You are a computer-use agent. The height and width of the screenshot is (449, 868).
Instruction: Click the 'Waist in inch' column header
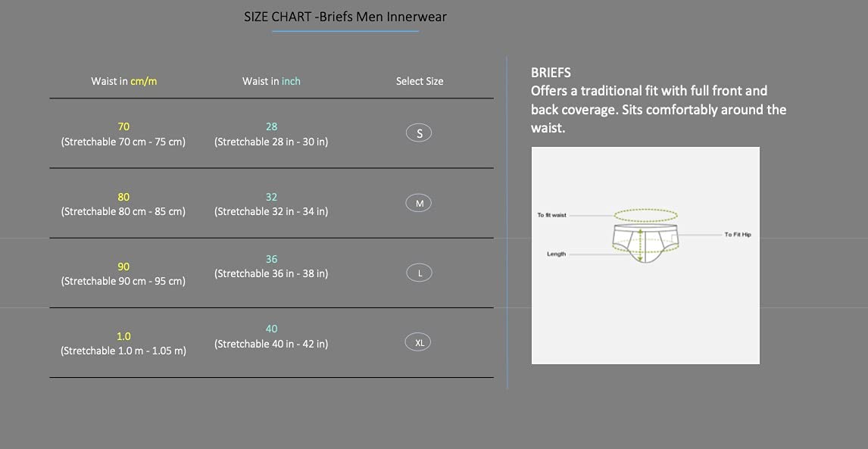click(x=271, y=81)
